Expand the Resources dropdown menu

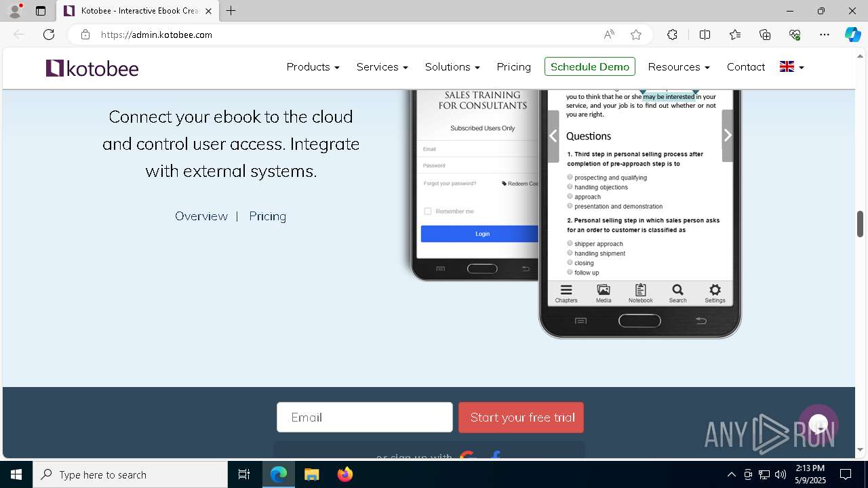[x=679, y=66]
